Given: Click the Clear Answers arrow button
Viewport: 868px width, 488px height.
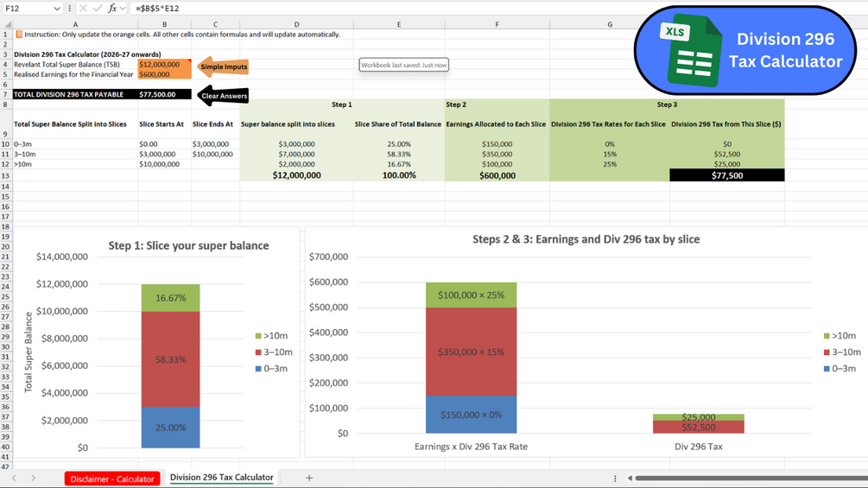Looking at the screenshot, I should pyautogui.click(x=223, y=95).
